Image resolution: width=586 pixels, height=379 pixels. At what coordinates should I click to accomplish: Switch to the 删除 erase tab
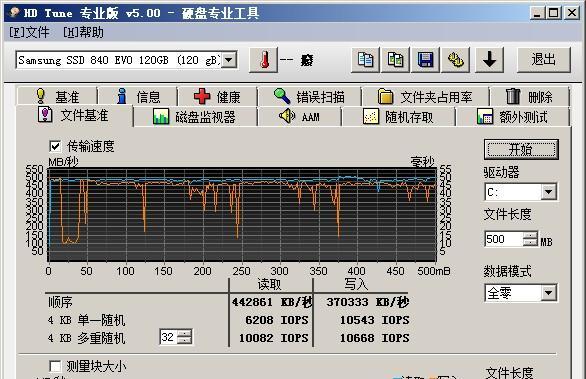pos(530,97)
